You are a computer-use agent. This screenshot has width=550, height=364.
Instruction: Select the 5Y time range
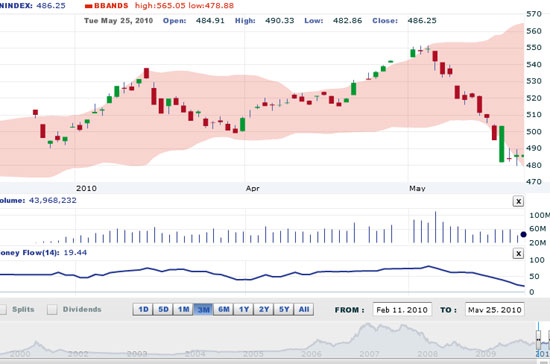point(284,309)
